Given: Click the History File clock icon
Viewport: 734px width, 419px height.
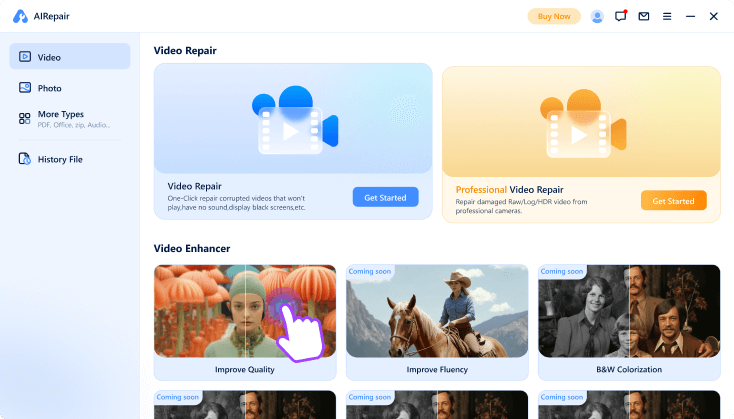Looking at the screenshot, I should [x=25, y=159].
